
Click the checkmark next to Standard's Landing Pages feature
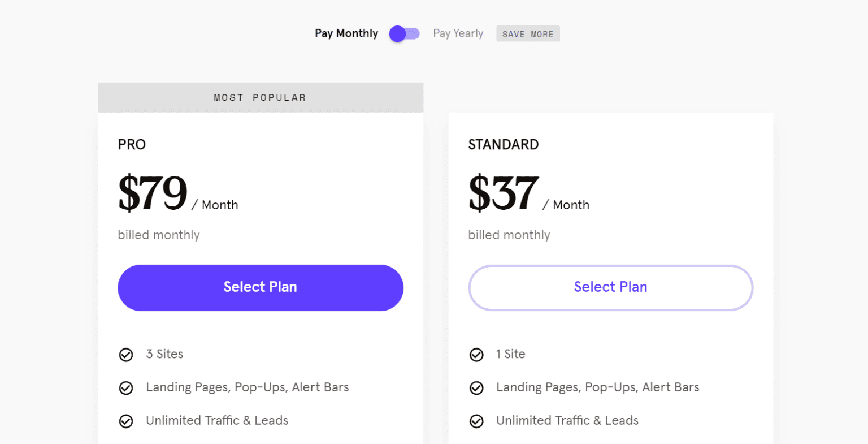point(476,388)
